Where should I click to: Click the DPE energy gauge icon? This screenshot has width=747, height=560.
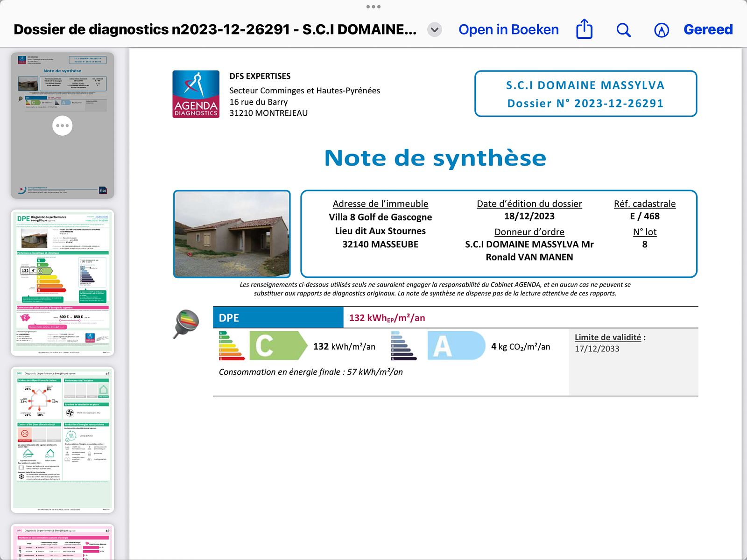tap(187, 323)
